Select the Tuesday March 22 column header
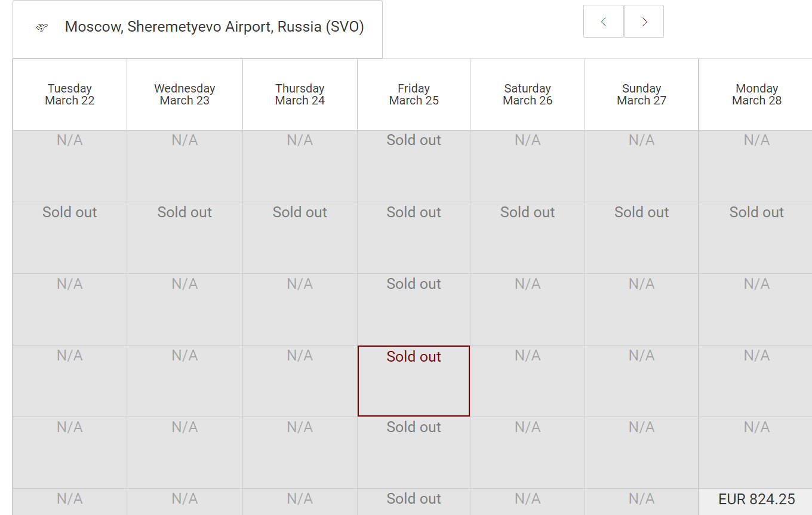 [70, 94]
